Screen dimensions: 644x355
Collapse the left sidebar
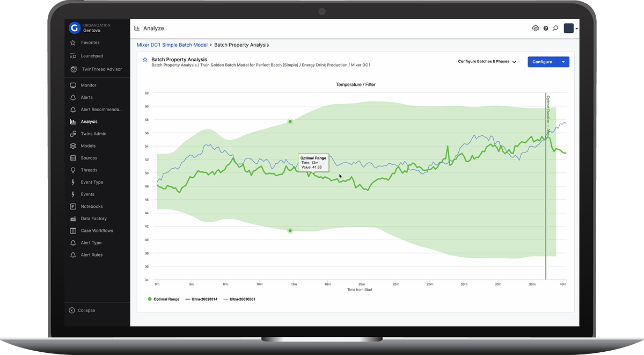coord(82,310)
